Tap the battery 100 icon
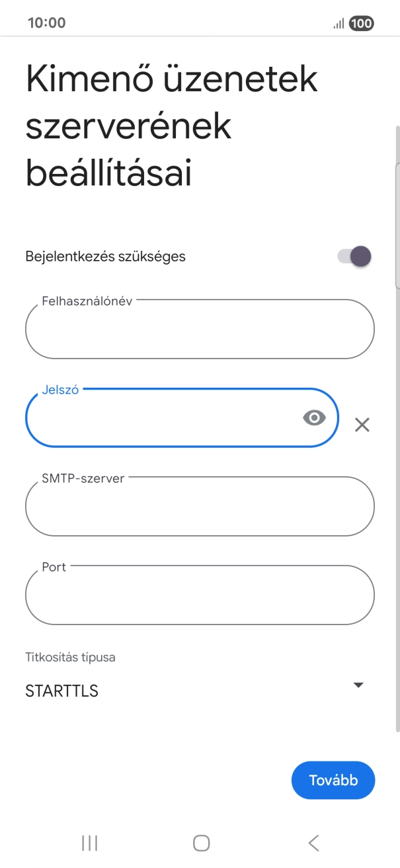The height and width of the screenshot is (868, 400). coord(360,22)
